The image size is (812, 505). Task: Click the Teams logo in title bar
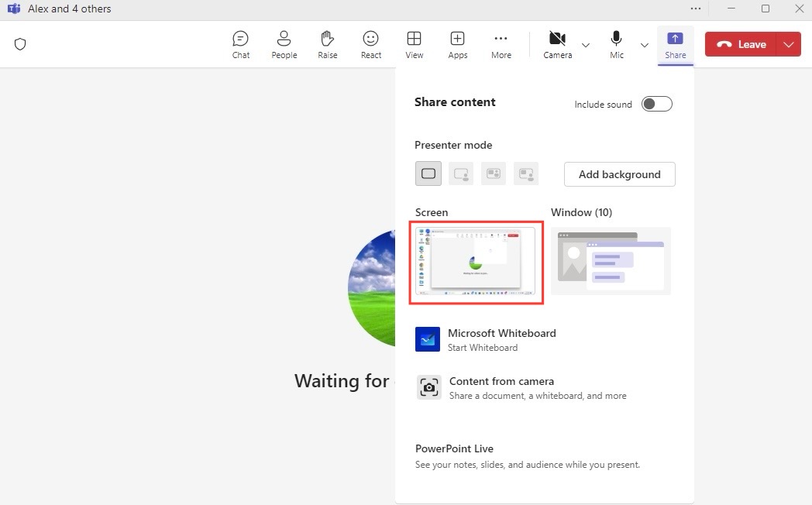[14, 9]
